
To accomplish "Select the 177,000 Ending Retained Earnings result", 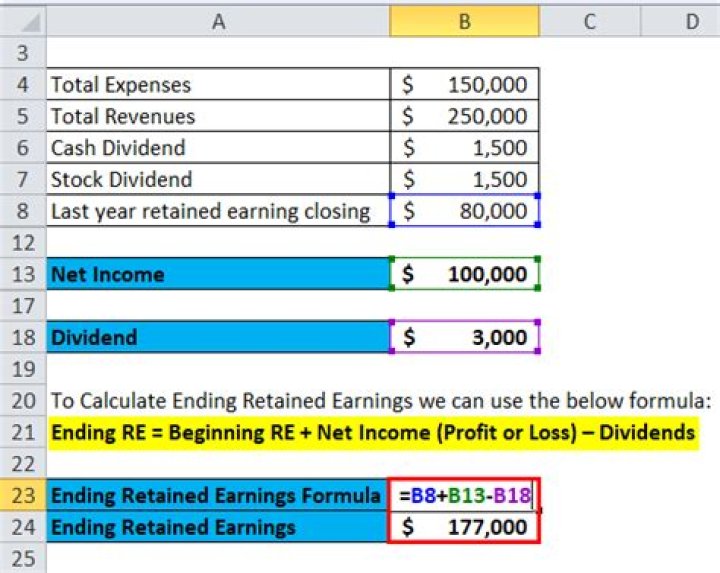I will (x=464, y=526).
